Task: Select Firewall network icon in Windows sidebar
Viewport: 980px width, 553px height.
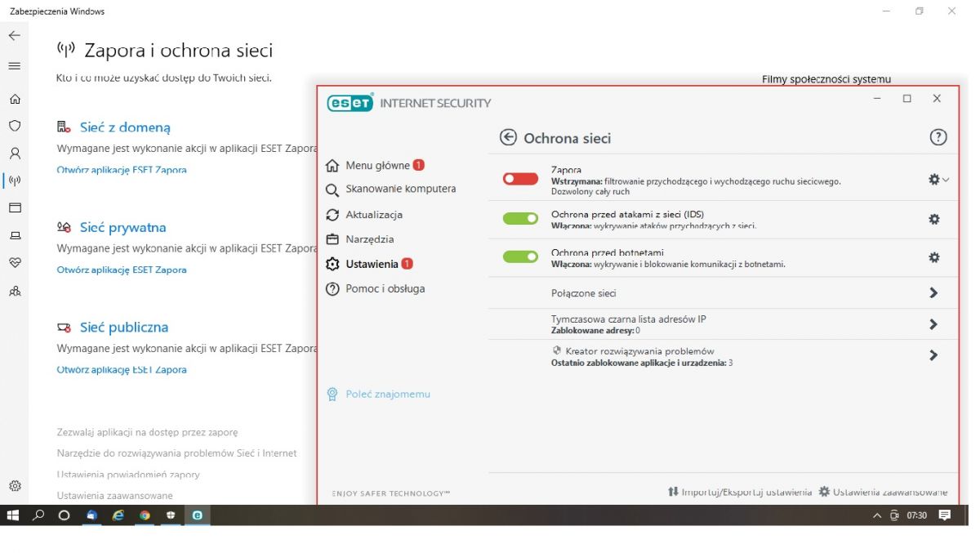Action: [x=15, y=181]
